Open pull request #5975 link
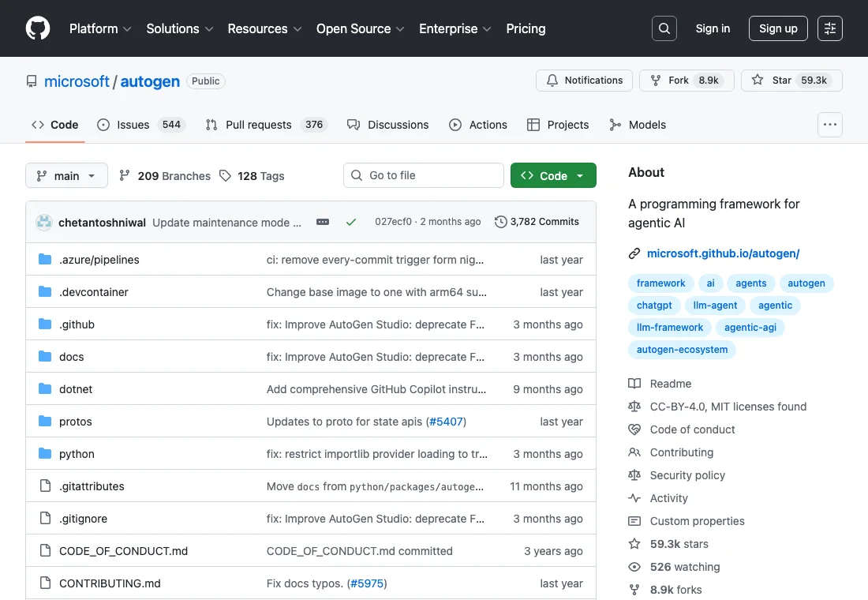Image resolution: width=868 pixels, height=600 pixels. coord(366,583)
